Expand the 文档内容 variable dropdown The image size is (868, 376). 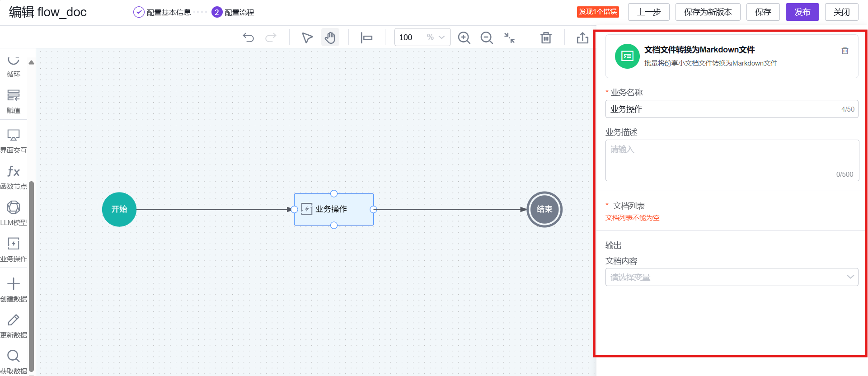(x=732, y=277)
